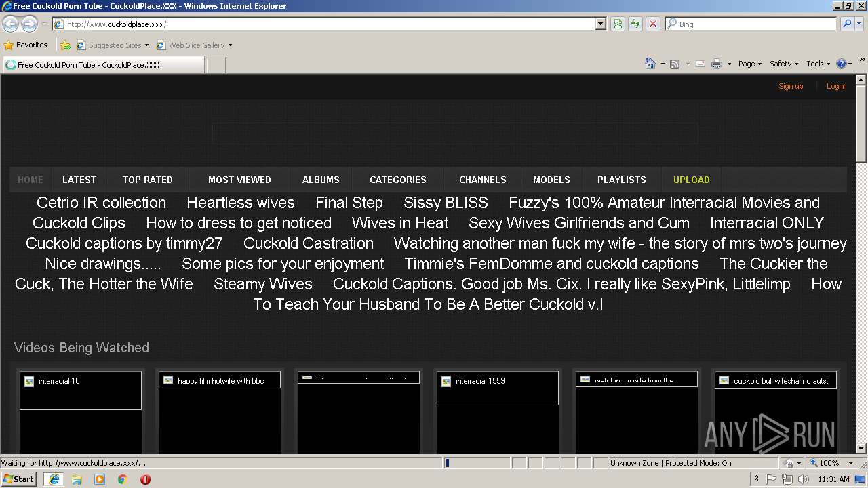Click the vertical scrollbar up arrow
Image resolution: width=868 pixels, height=488 pixels.
coord(862,80)
